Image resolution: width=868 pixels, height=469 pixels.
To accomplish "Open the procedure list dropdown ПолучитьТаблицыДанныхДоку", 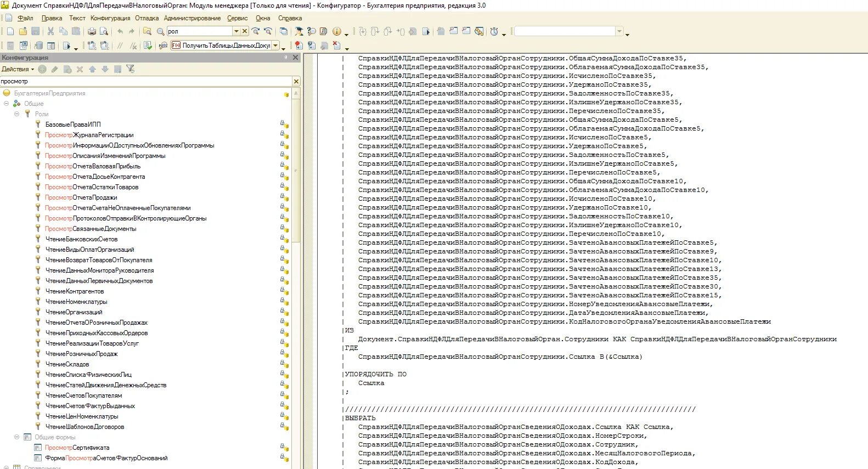I will [276, 46].
